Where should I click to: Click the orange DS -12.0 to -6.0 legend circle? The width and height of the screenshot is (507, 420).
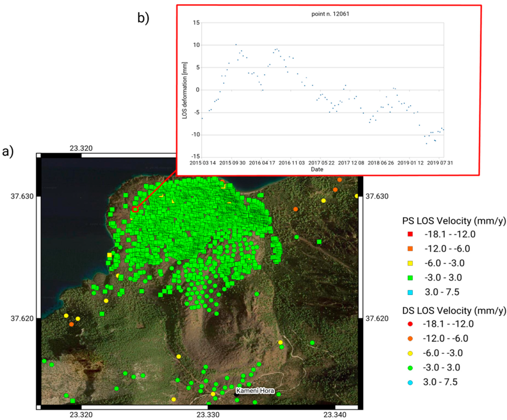click(x=410, y=339)
